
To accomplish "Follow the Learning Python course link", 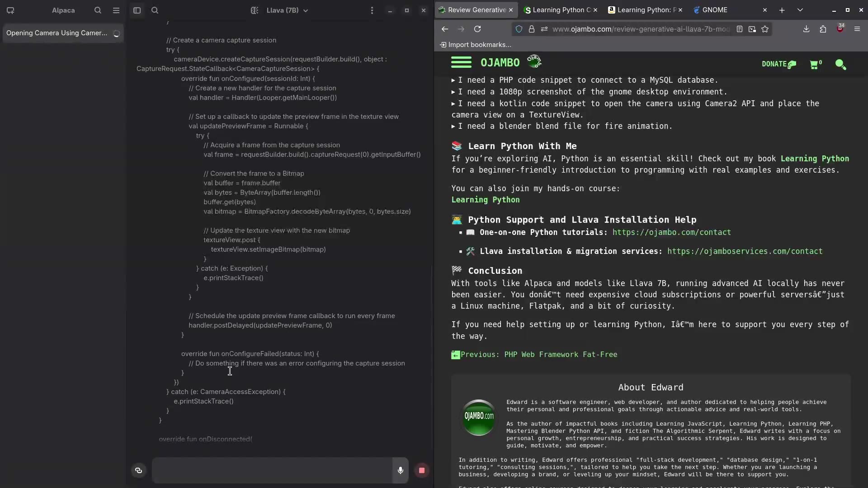I will pos(486,200).
